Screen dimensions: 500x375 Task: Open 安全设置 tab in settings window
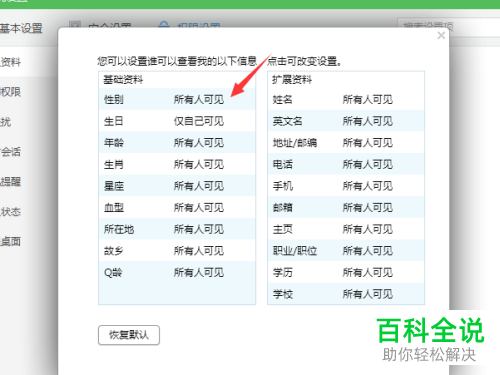click(x=110, y=25)
